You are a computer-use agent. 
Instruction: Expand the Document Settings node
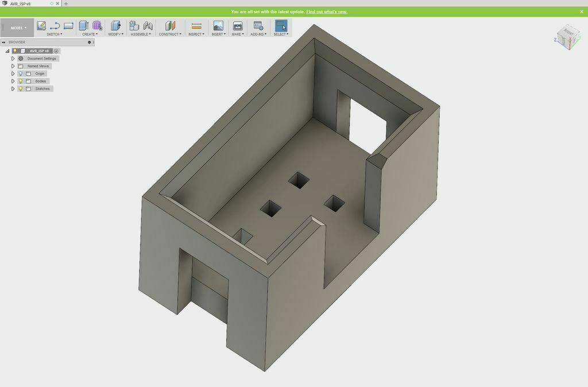(13, 59)
